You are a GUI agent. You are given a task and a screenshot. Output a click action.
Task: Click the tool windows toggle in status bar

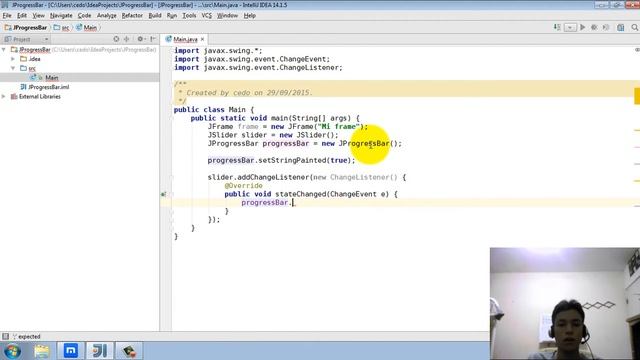5,336
